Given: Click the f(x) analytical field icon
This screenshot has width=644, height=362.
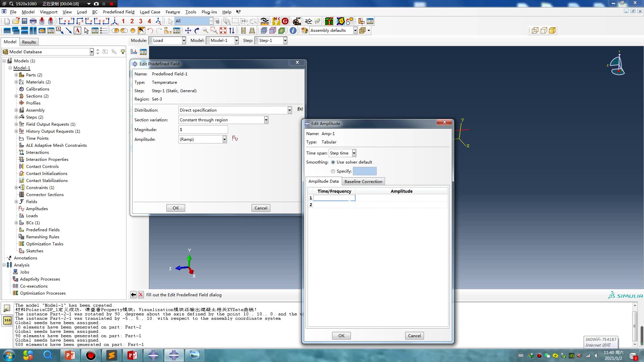Looking at the screenshot, I should click(300, 109).
